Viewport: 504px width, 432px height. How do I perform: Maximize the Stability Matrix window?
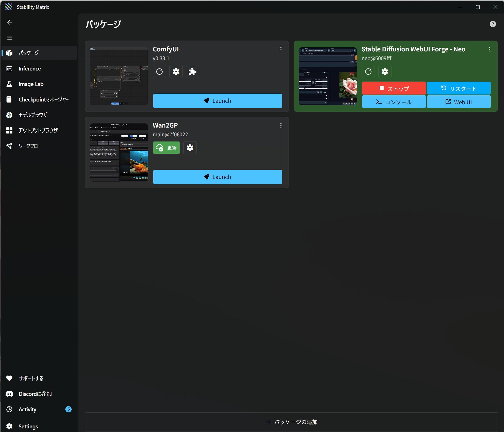click(x=478, y=7)
